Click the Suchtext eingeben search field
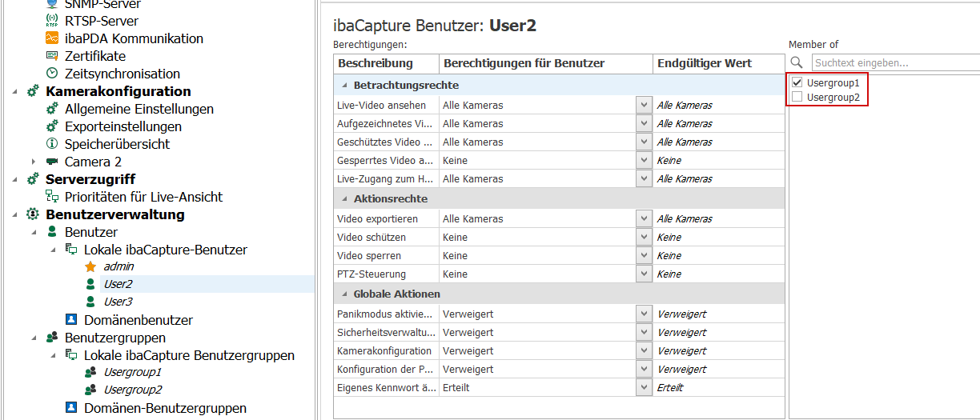The image size is (980, 420). click(896, 62)
